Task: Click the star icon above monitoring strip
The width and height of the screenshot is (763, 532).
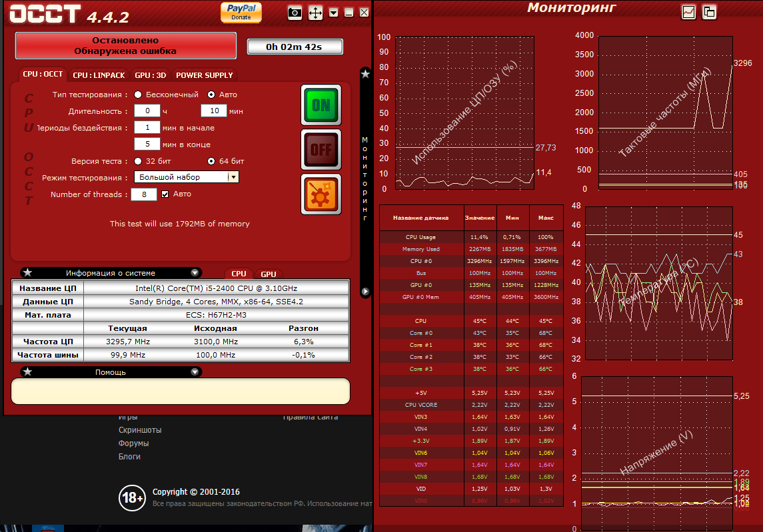Action: pos(365,74)
